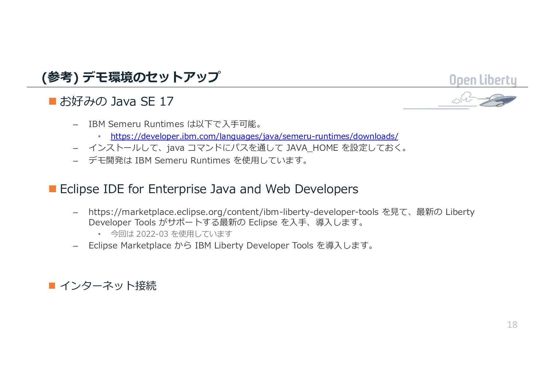Screen dimensions: 555x392
Task: Select the Eclipse IDE for Enterprise Java heading
Action: point(209,189)
